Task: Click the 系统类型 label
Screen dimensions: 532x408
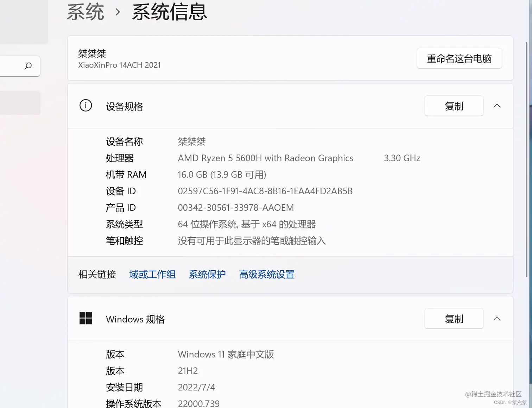Action: (x=125, y=224)
